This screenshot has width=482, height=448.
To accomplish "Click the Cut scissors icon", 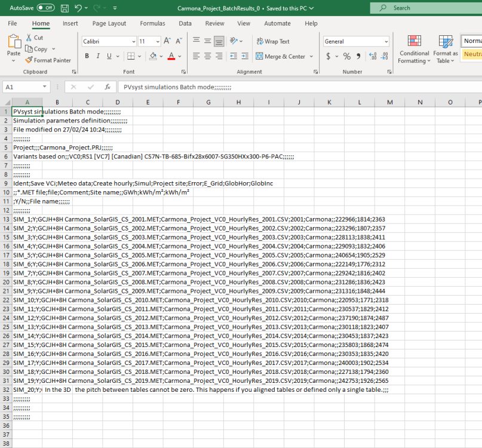I will coord(29,38).
